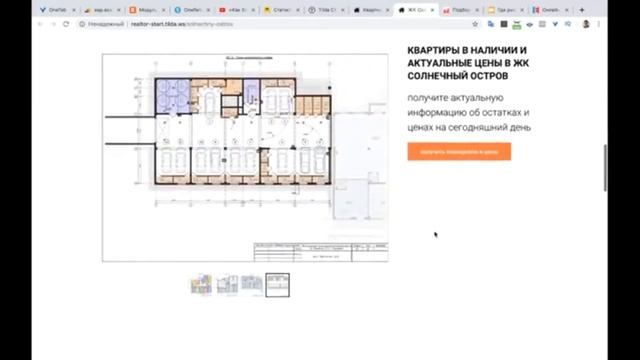Image resolution: width=640 pixels, height=360 pixels.
Task: Open the not-secure site info icon
Action: [x=82, y=24]
